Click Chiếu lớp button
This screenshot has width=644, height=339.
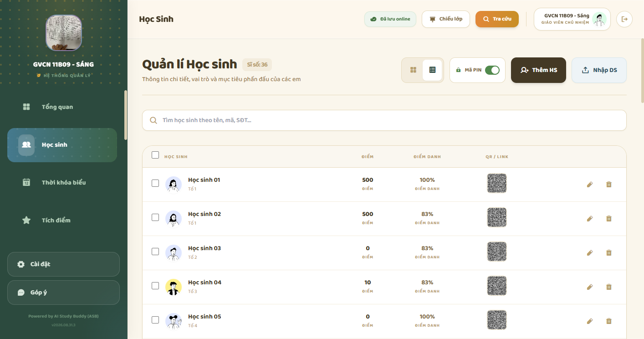[446, 19]
